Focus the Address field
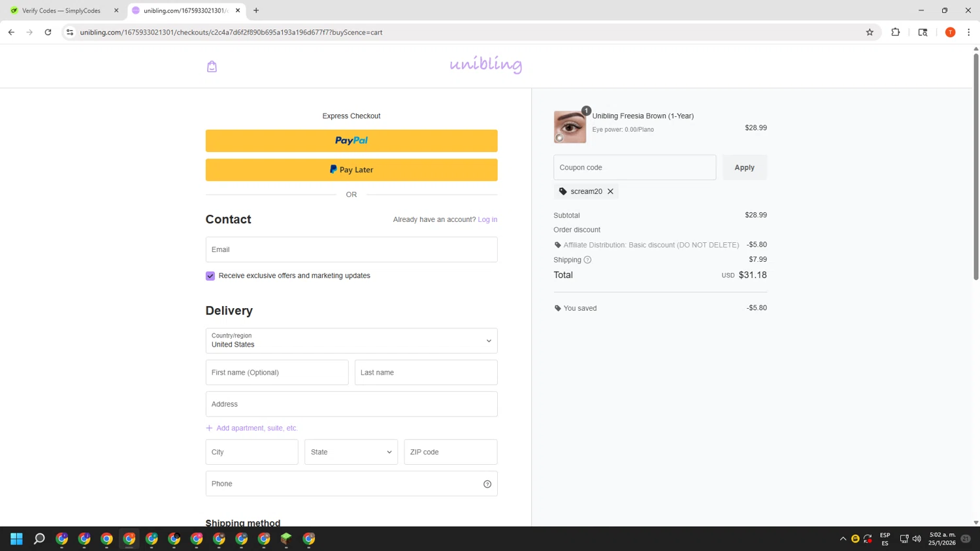Viewport: 980px width, 551px height. (351, 404)
